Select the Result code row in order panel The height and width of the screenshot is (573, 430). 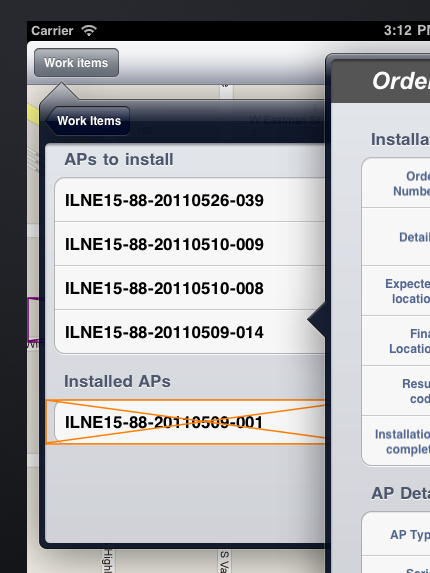click(x=396, y=391)
